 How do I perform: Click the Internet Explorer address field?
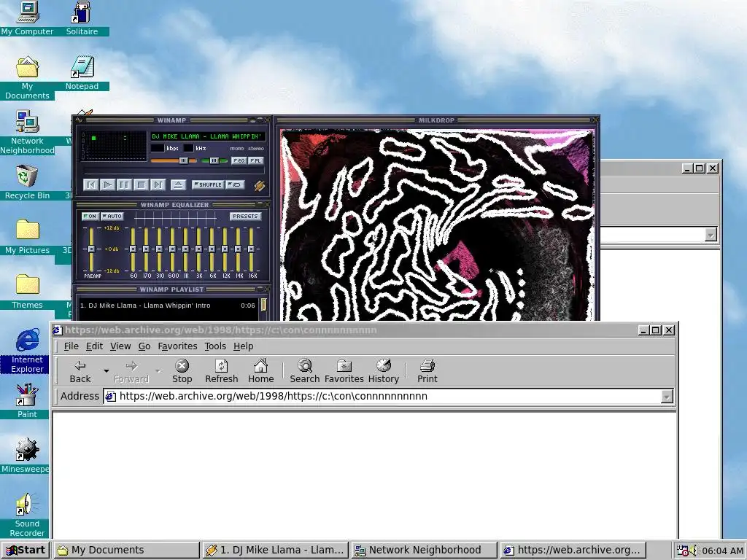pos(382,396)
